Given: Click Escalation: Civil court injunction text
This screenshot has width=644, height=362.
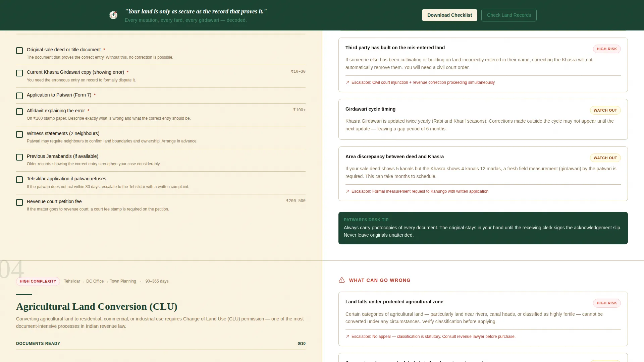Looking at the screenshot, I should click(423, 82).
